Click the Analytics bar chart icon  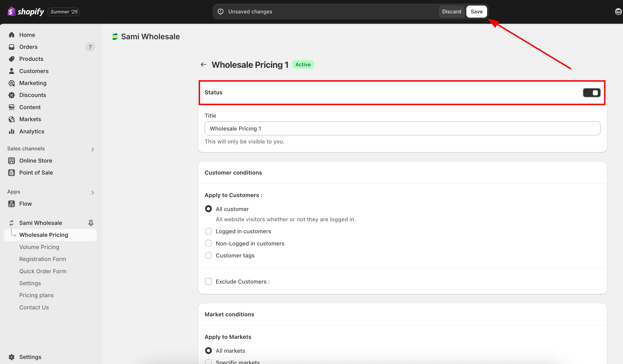point(11,131)
